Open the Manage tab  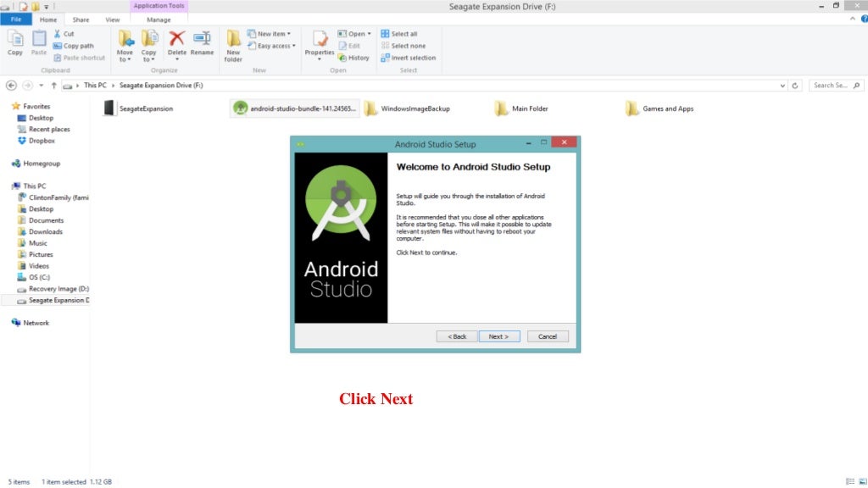159,19
